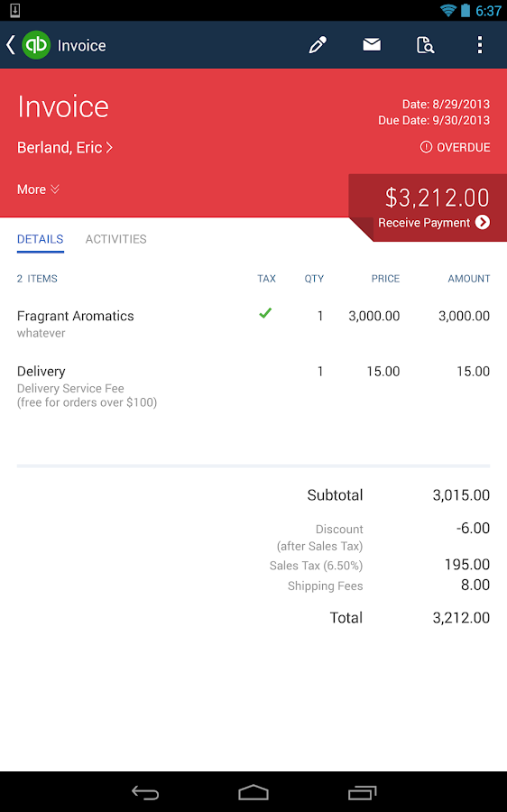Open the email envelope icon
Screen dimensions: 507x812
(x=372, y=45)
